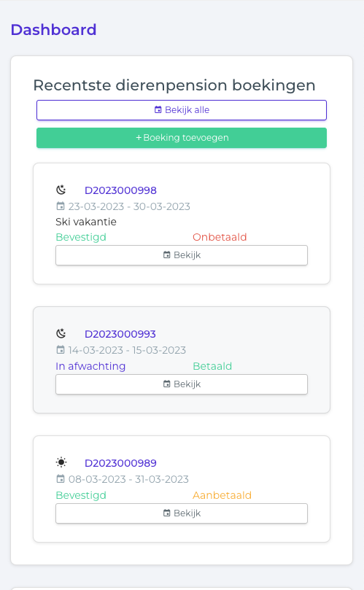The width and height of the screenshot is (364, 590).
Task: Click Bekijk button for the Ski vakantie booking
Action: pos(182,255)
